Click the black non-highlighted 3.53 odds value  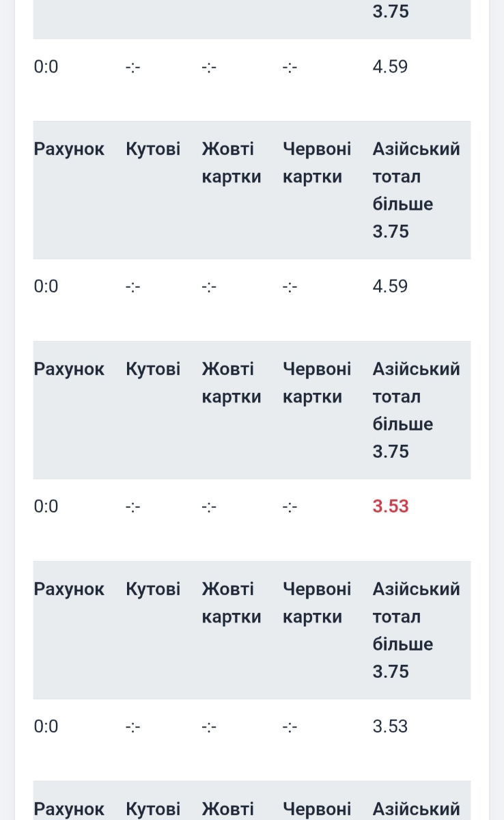coord(390,726)
